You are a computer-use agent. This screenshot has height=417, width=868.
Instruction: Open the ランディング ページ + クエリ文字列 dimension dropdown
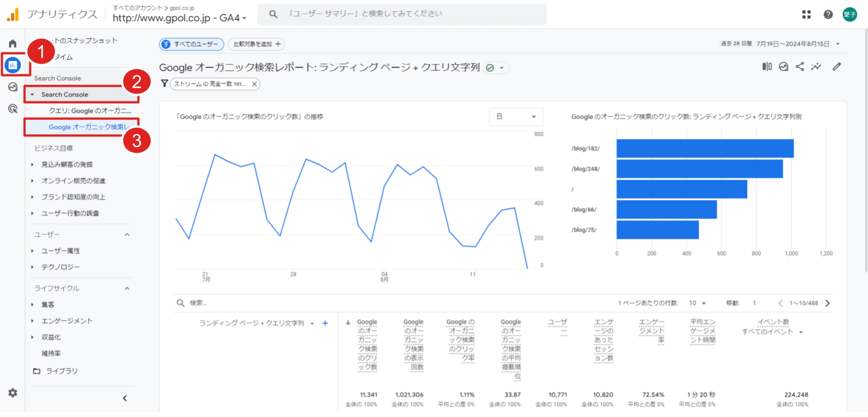click(x=256, y=323)
